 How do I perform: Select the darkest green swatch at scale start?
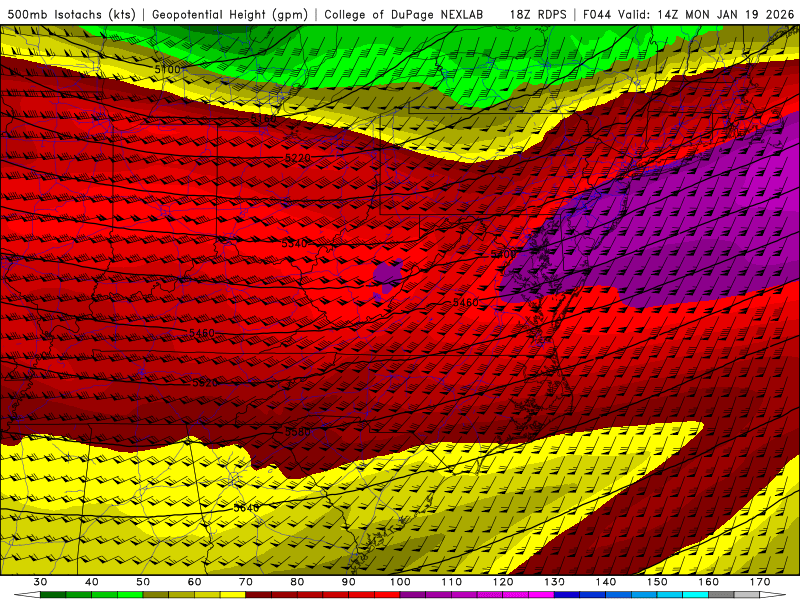pos(53,594)
